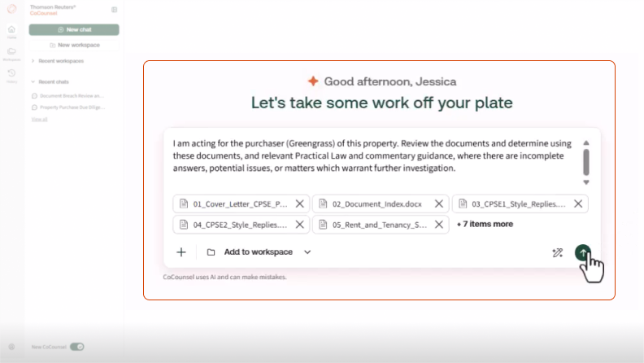Send prompt with green arrow button
644x363 pixels.
click(582, 252)
